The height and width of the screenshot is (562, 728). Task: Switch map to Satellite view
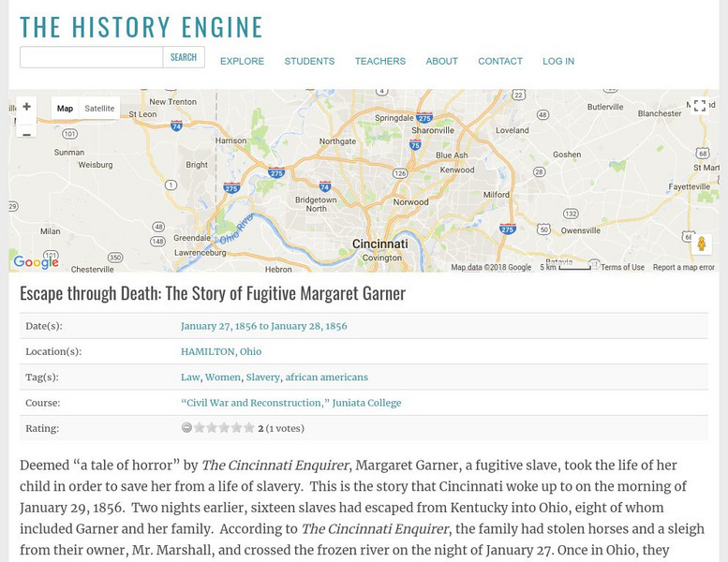point(99,109)
